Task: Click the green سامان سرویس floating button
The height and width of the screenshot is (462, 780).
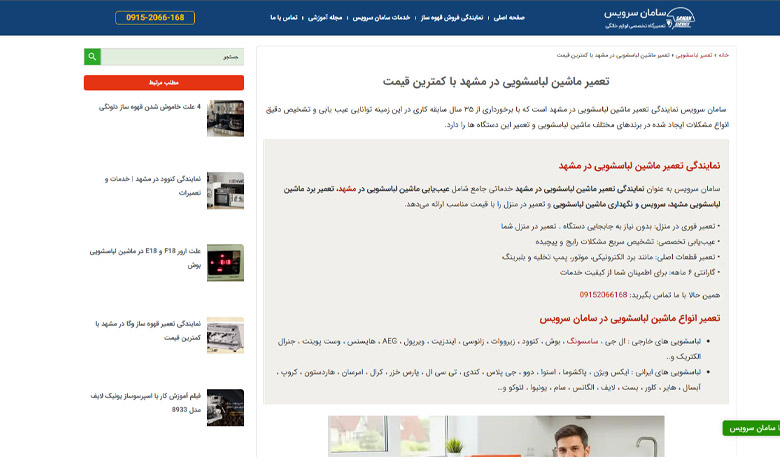Action: pyautogui.click(x=751, y=428)
